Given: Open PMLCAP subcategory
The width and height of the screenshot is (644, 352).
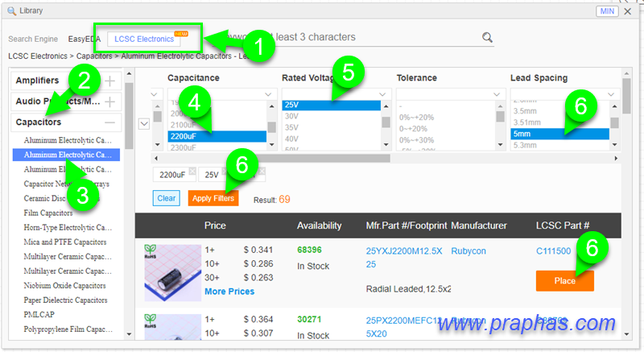Looking at the screenshot, I should [x=39, y=315].
